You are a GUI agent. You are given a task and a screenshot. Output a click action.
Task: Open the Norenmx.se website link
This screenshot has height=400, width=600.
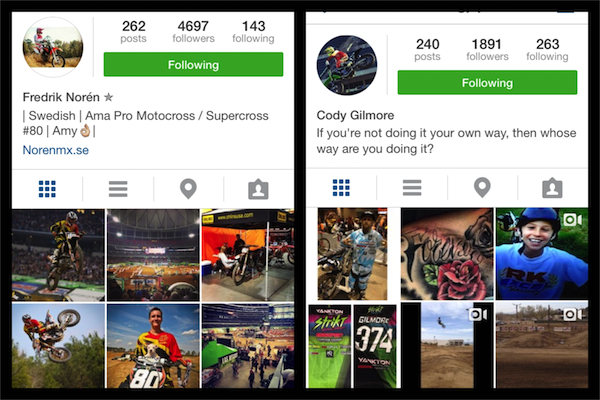point(55,150)
